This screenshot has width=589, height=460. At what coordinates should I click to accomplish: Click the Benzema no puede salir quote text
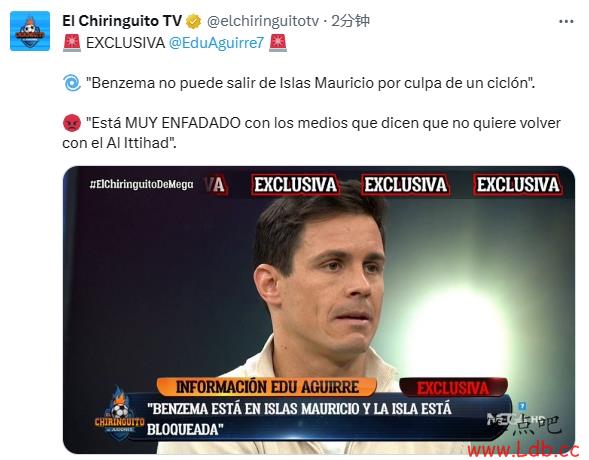click(311, 83)
